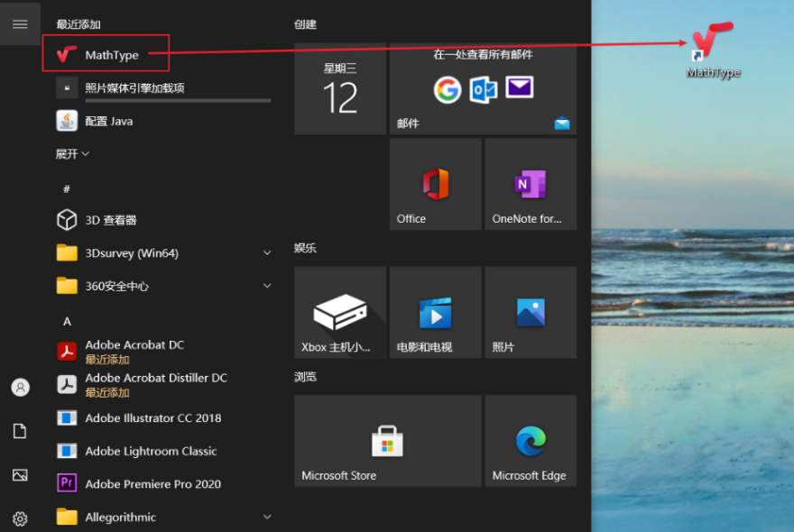Open the Microsoft Edge tile

(x=531, y=441)
